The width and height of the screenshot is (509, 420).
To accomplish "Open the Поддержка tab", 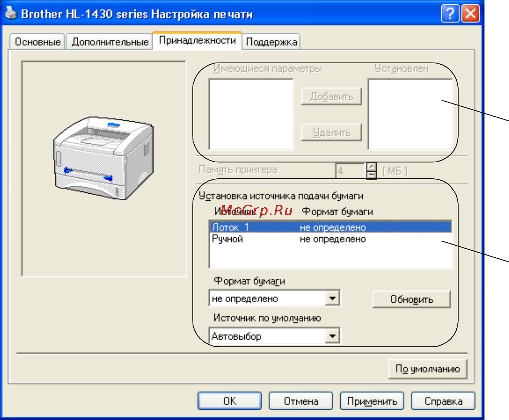I will coord(272,42).
